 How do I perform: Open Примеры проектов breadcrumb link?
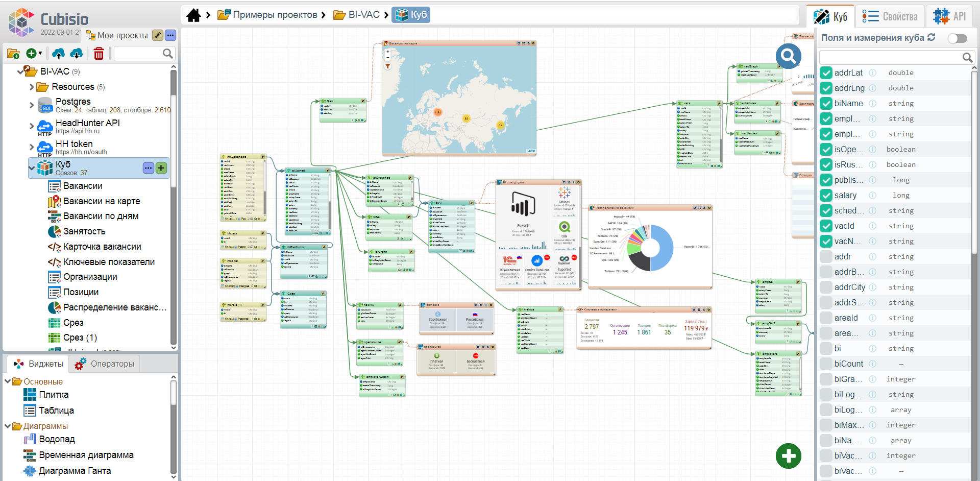[275, 15]
